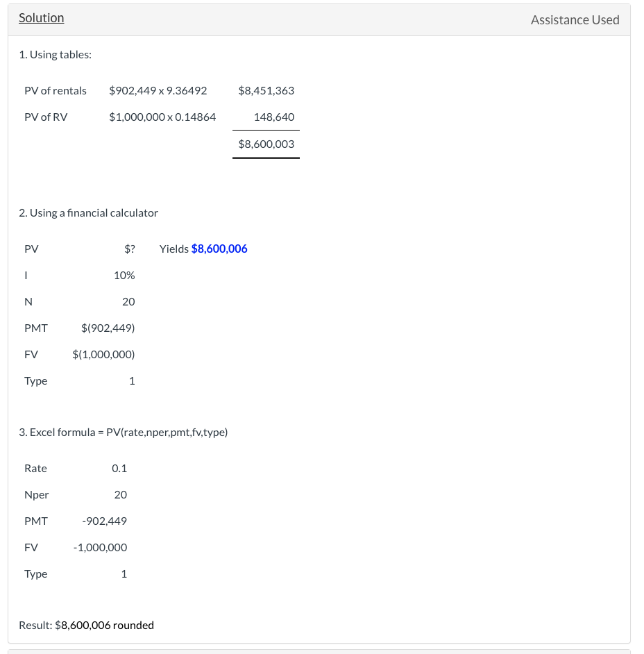Click the Excel formula heading

124,432
